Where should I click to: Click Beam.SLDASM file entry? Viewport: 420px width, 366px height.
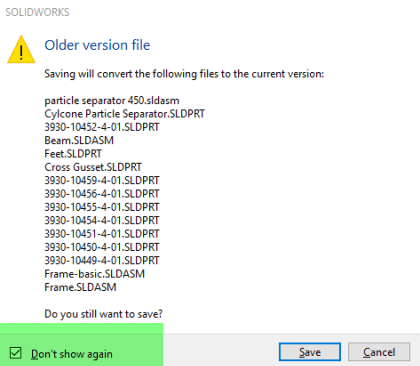[x=79, y=140]
